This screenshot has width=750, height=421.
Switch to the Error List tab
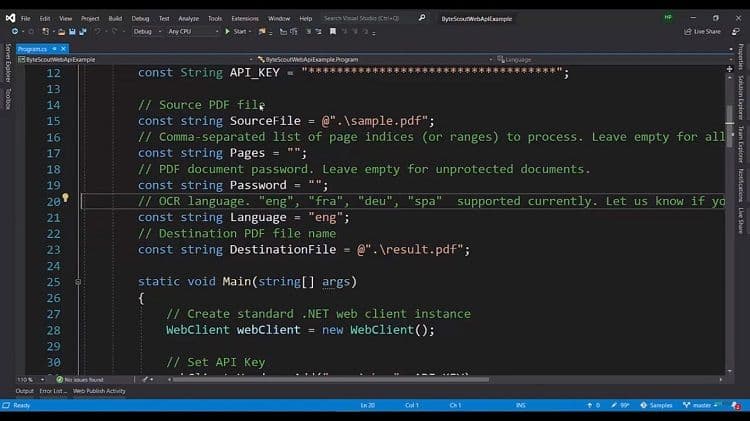click(x=52, y=391)
